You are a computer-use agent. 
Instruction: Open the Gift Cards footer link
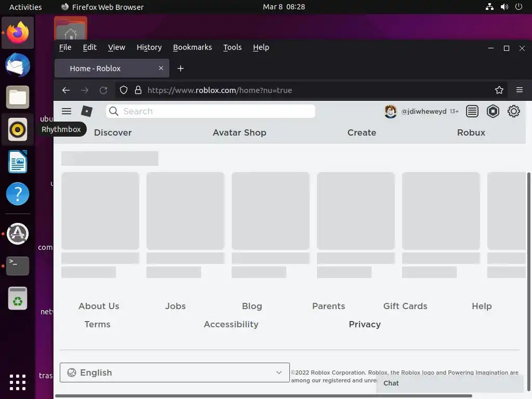coord(405,306)
